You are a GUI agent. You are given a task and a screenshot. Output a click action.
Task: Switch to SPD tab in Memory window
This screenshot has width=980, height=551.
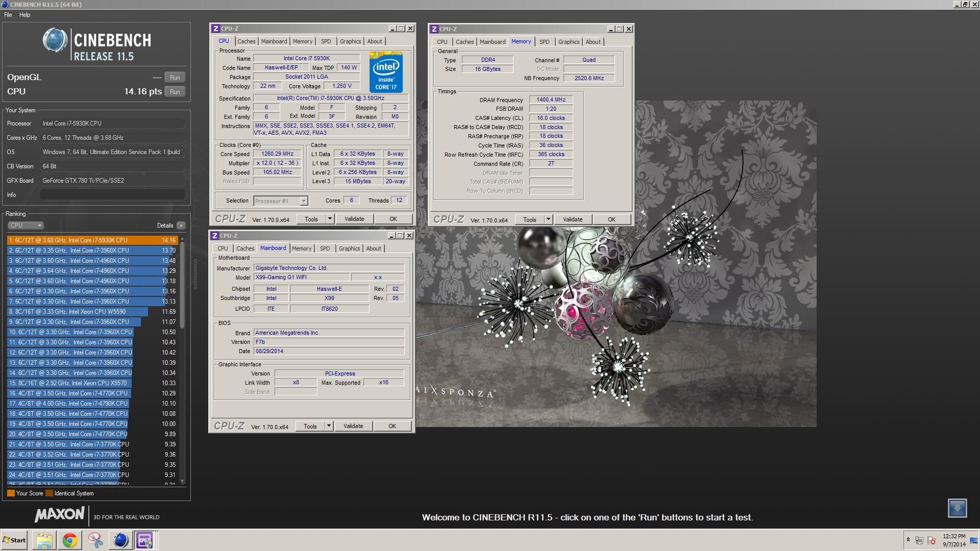(x=545, y=42)
